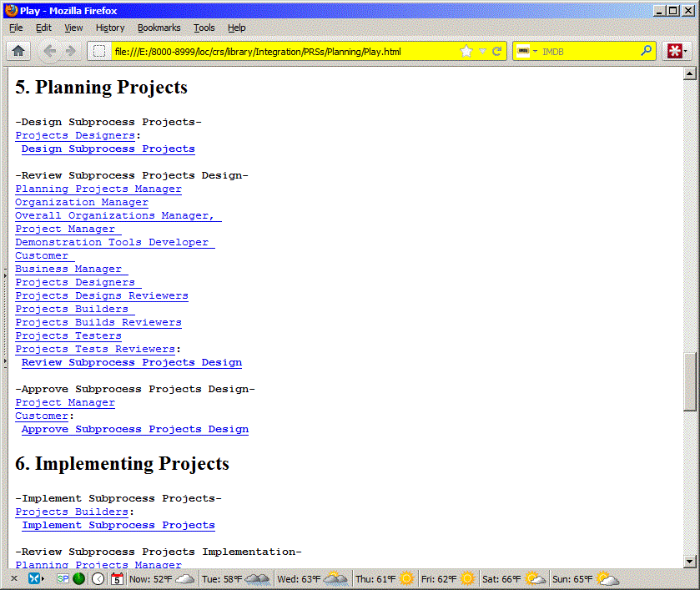Expand the arrow next to the red asterisk button
The height and width of the screenshot is (590, 700).
(686, 52)
